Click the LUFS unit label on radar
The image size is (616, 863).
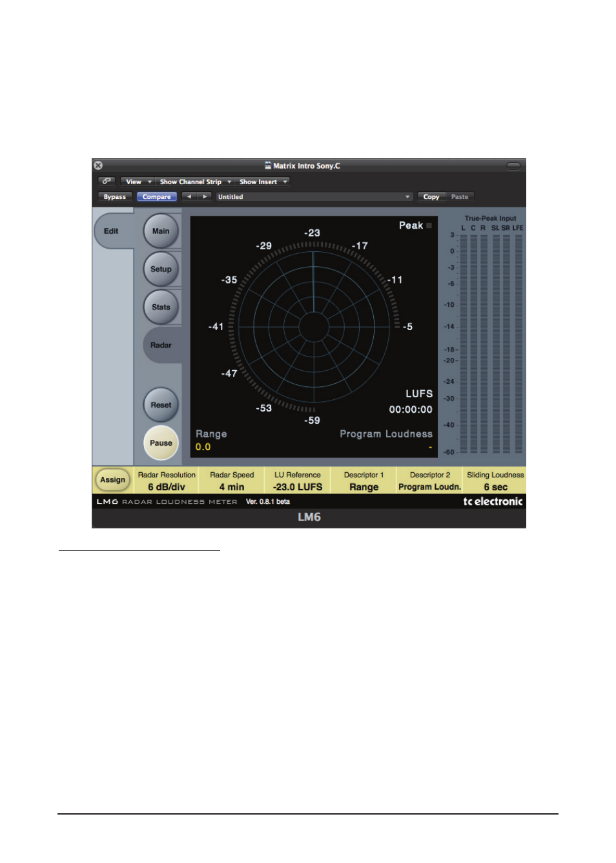(x=419, y=393)
